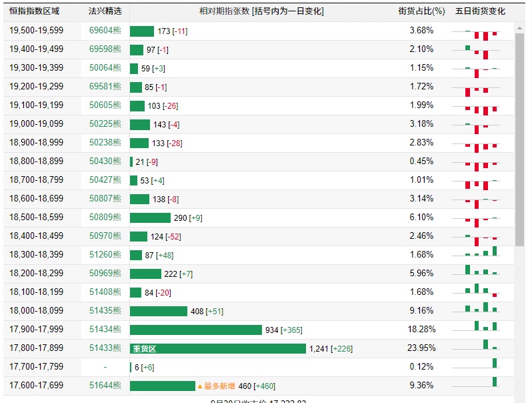This screenshot has height=403, width=532.
Task: Select index range 18,500-18,599
Action: [36, 218]
